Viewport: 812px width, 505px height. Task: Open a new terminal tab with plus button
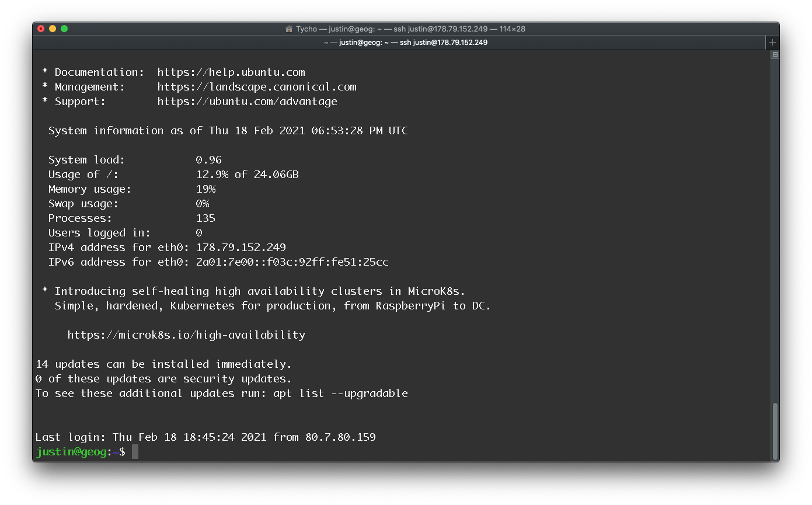pos(772,43)
